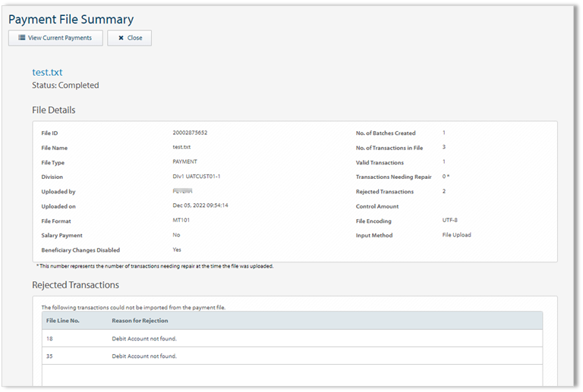Click the File Line No. column header
Image resolution: width=583 pixels, height=392 pixels.
pos(63,321)
